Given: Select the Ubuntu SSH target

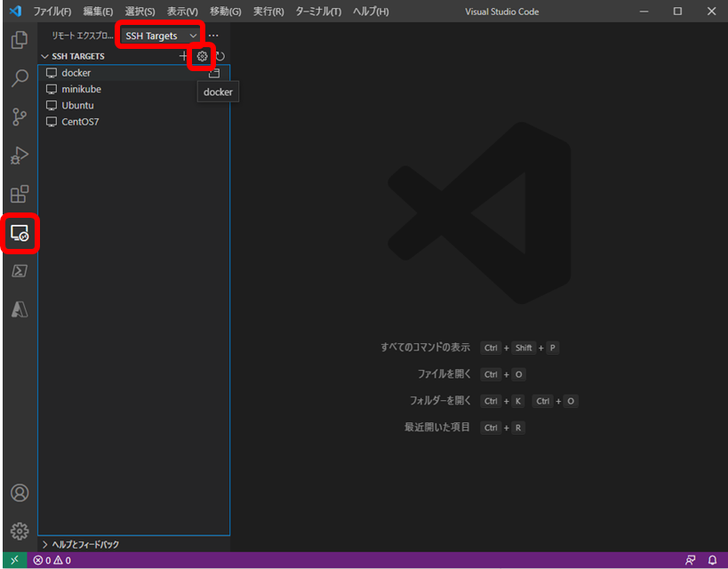Looking at the screenshot, I should 133,106.
